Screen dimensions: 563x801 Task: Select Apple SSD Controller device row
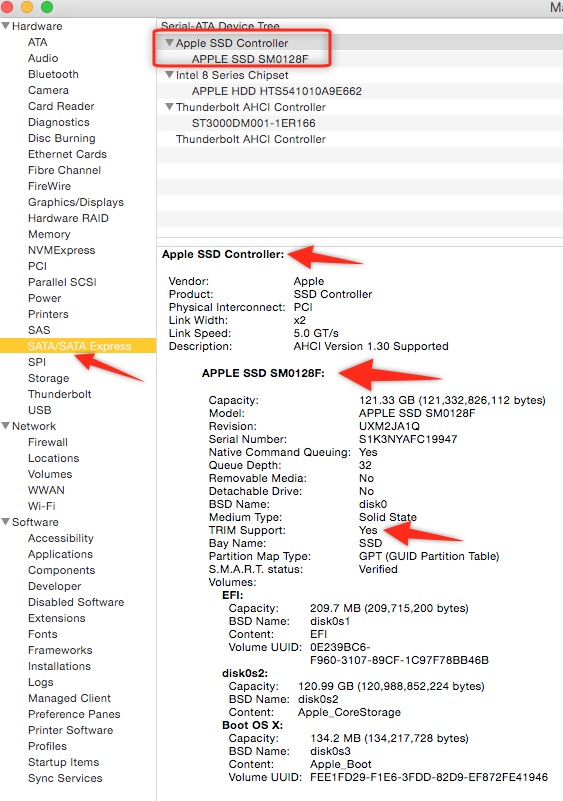(x=360, y=43)
